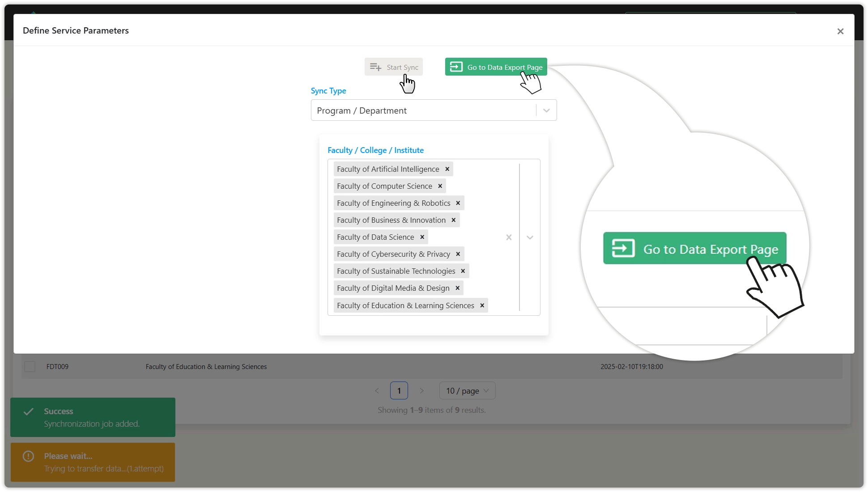The width and height of the screenshot is (868, 492).
Task: Remove the Faculty of Sustainable Technologies tag
Action: coord(463,271)
